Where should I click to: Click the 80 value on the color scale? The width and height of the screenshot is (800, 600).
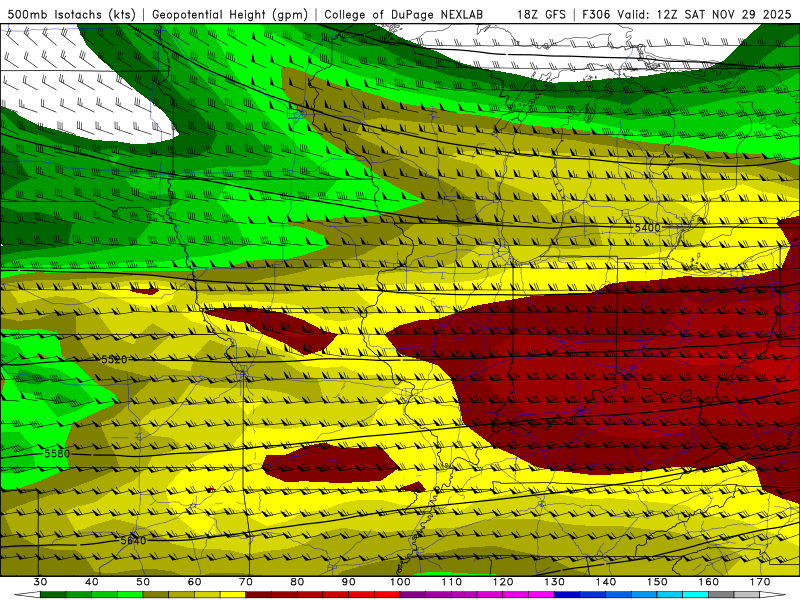coord(297,582)
